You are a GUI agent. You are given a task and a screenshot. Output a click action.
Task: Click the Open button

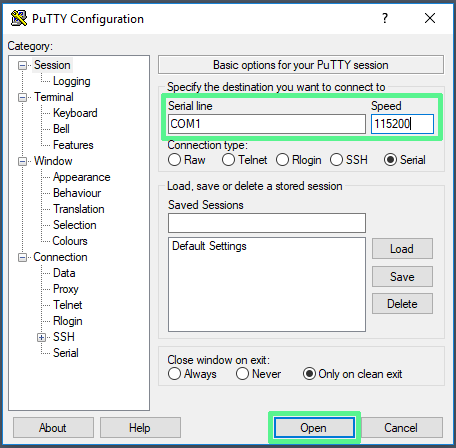(314, 428)
